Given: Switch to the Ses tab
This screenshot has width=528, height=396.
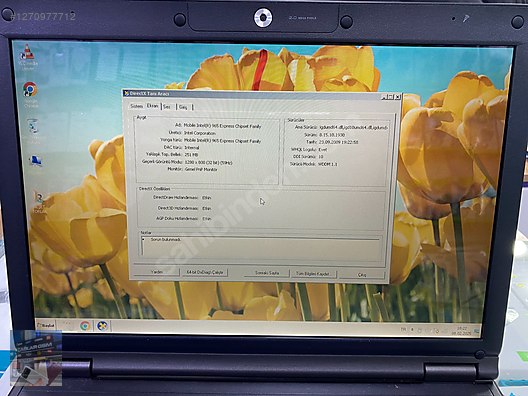Looking at the screenshot, I should [167, 107].
